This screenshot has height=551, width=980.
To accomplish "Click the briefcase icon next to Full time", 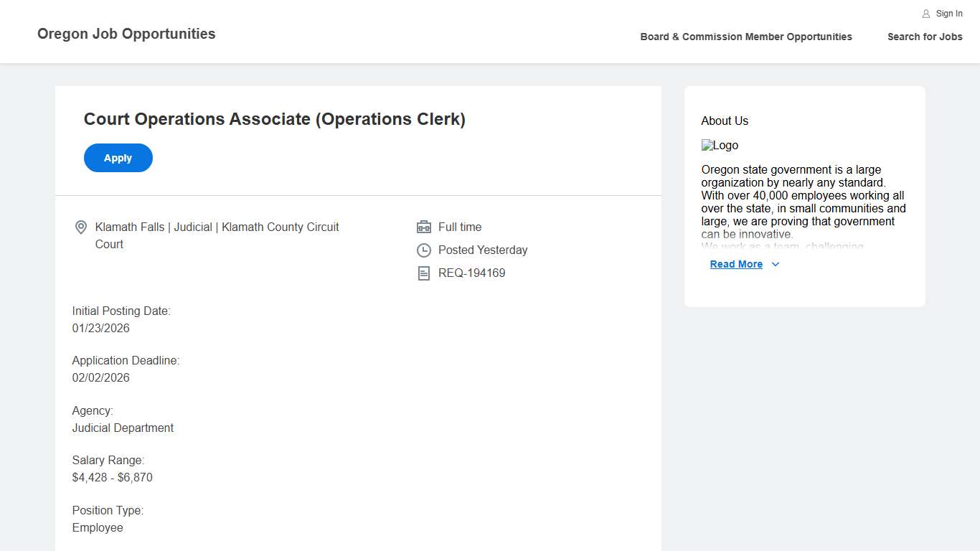I will [x=424, y=227].
